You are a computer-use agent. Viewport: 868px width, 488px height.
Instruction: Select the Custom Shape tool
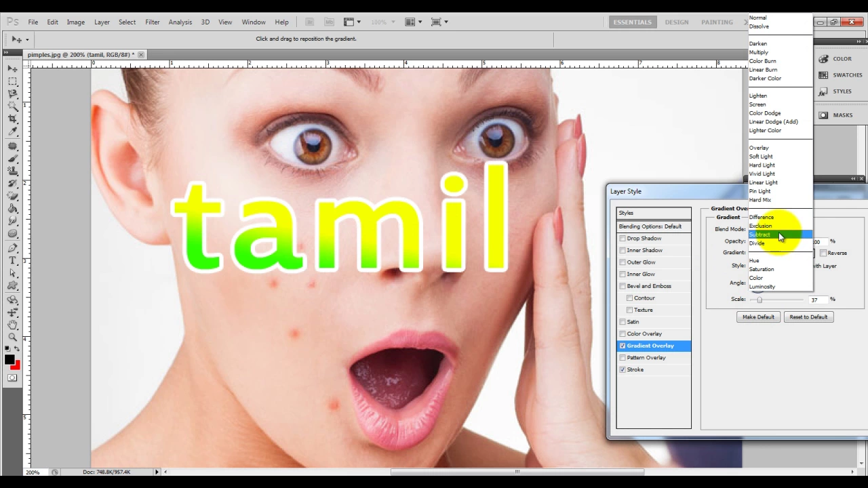12,285
